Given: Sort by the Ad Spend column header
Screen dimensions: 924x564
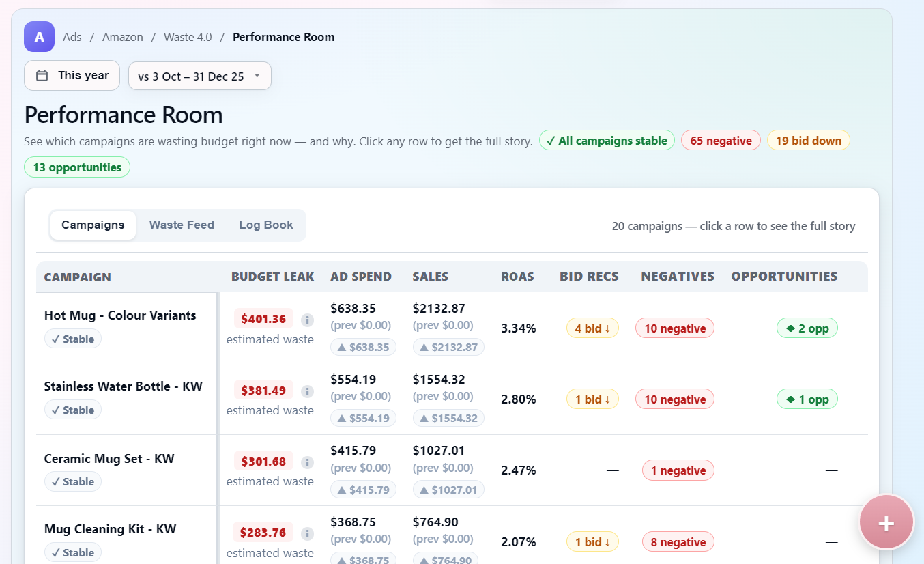Looking at the screenshot, I should [x=361, y=277].
